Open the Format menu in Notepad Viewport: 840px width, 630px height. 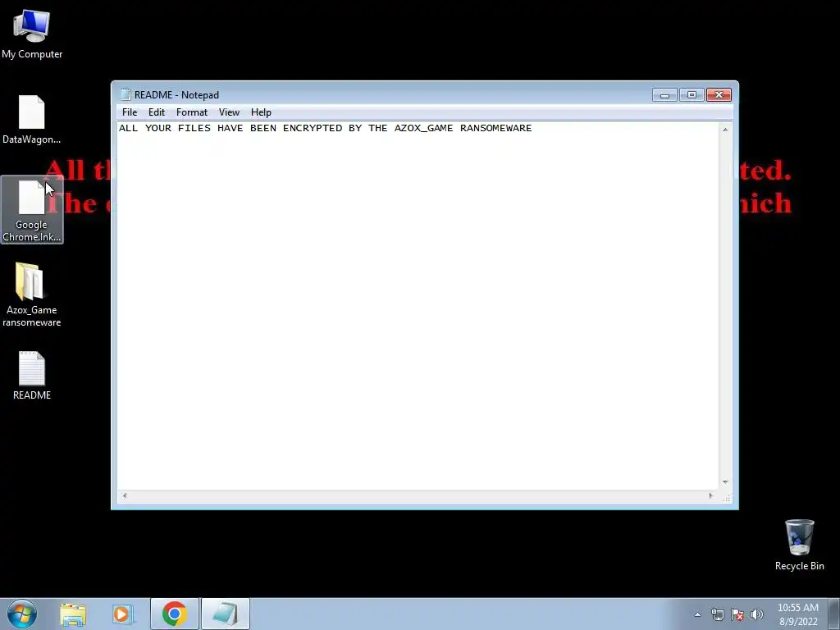(x=192, y=112)
